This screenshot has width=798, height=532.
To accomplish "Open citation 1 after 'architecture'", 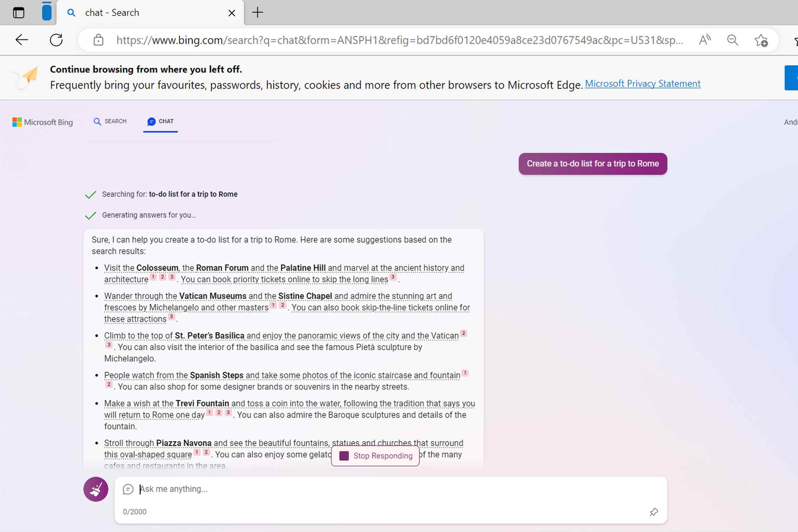I will click(x=153, y=277).
